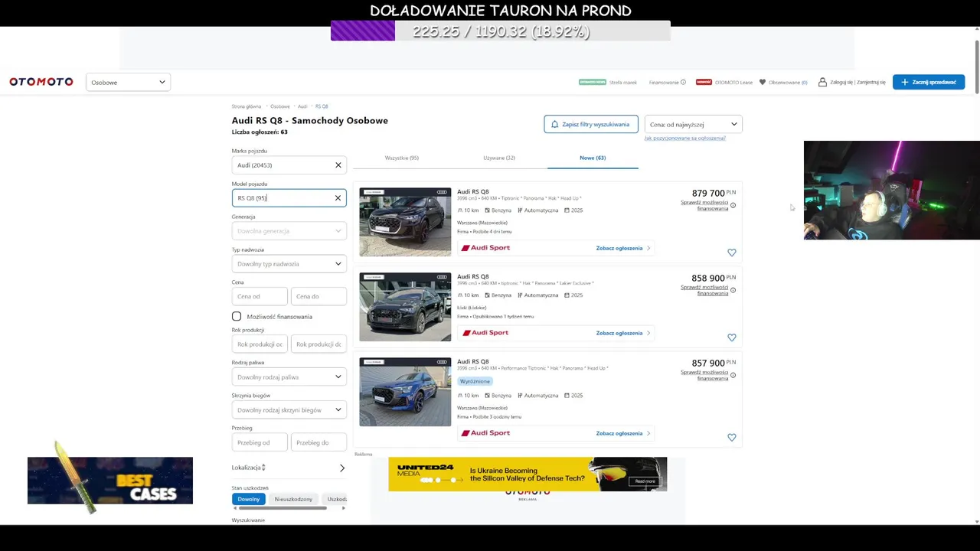Click financing info icon next to 858 900 PLN
The height and width of the screenshot is (551, 980).
pyautogui.click(x=733, y=290)
